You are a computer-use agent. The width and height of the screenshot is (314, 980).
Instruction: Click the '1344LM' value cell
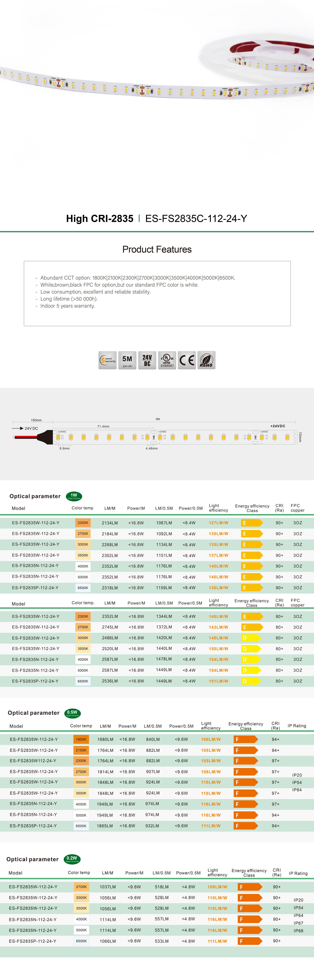[x=164, y=616]
